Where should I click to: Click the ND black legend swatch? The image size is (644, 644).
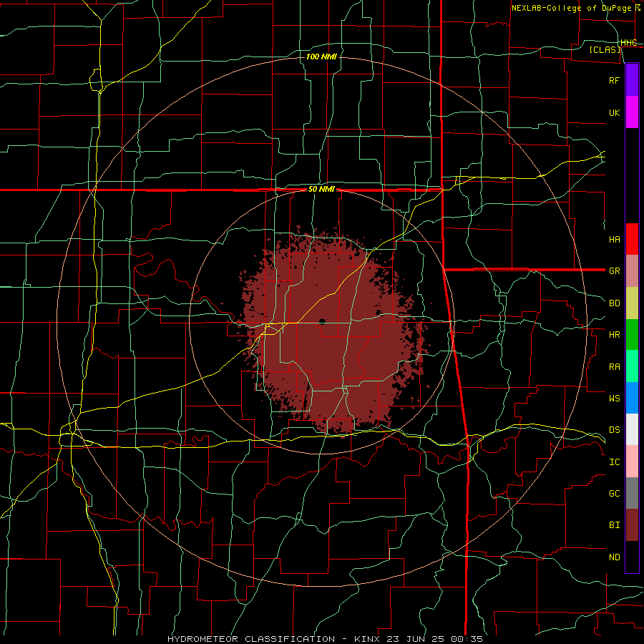click(632, 557)
